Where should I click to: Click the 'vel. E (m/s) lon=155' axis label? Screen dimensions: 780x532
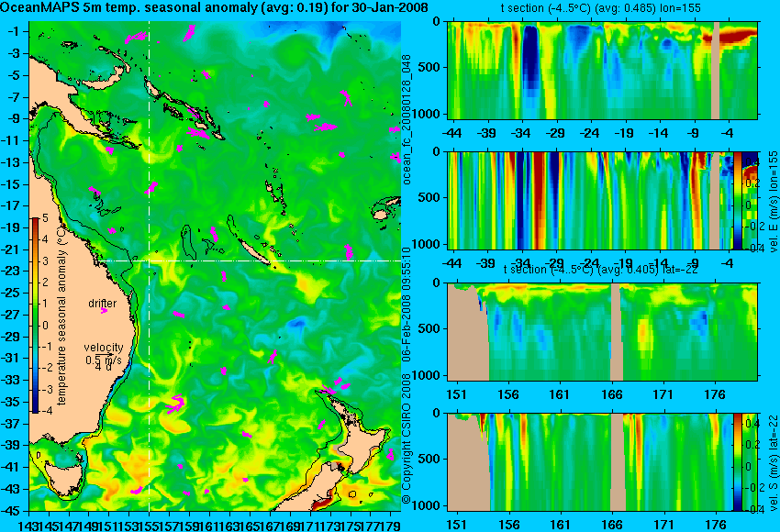[773, 202]
